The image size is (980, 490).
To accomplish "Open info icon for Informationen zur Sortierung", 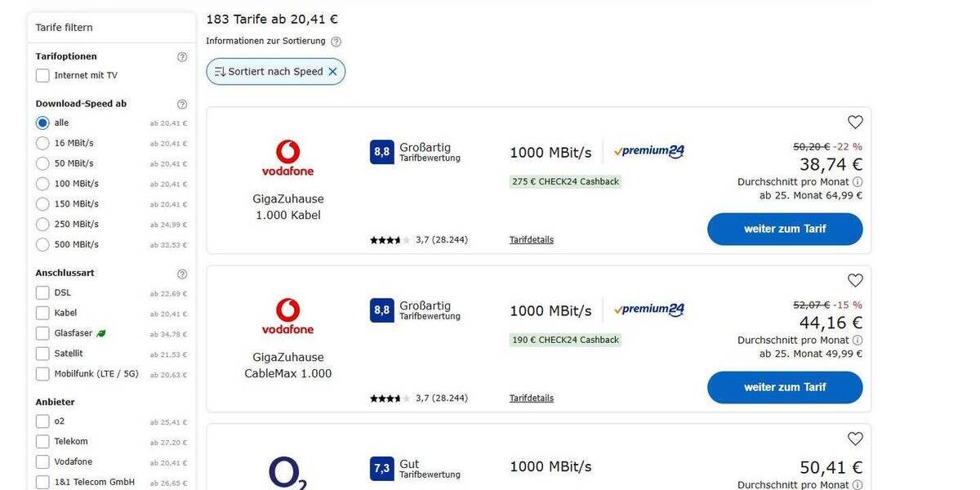I will coord(336,42).
